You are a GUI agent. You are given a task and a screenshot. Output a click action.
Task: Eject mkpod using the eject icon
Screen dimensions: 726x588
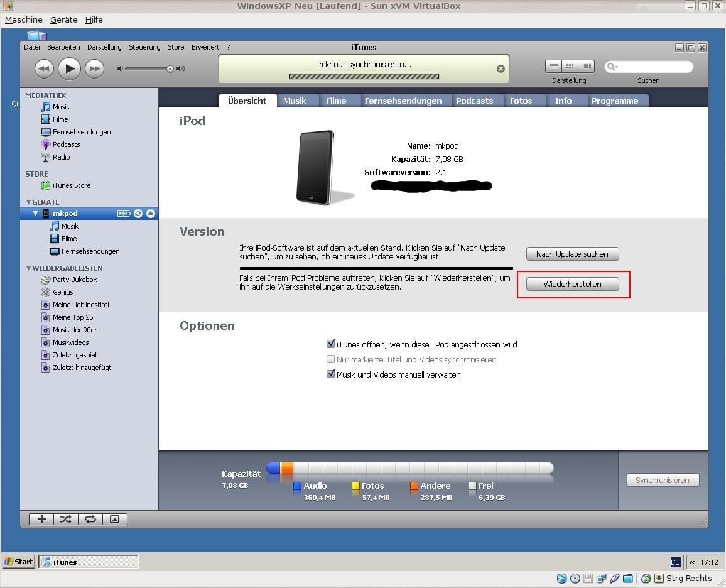(x=151, y=214)
